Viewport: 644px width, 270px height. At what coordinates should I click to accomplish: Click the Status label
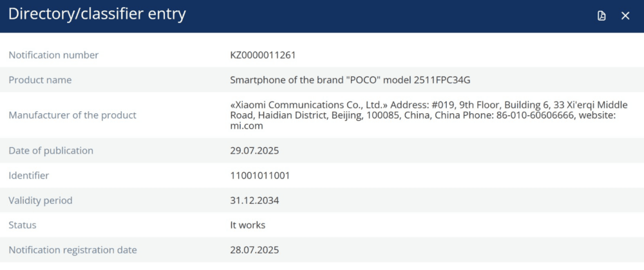click(x=23, y=225)
